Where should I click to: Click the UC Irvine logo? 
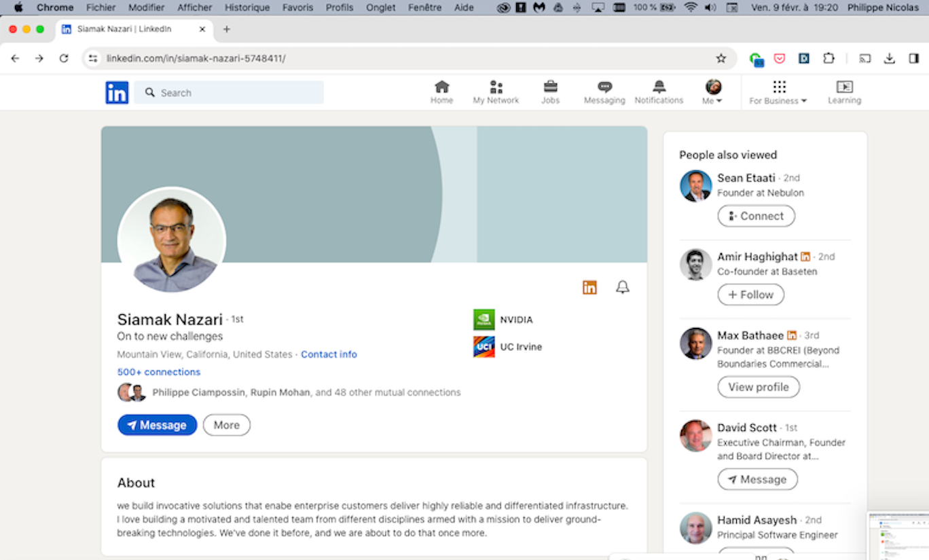click(484, 347)
